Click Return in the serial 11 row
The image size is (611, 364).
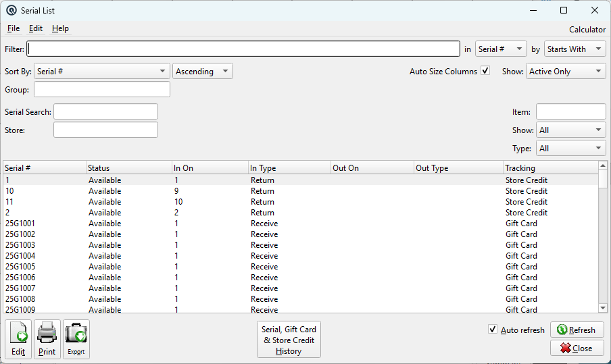262,202
